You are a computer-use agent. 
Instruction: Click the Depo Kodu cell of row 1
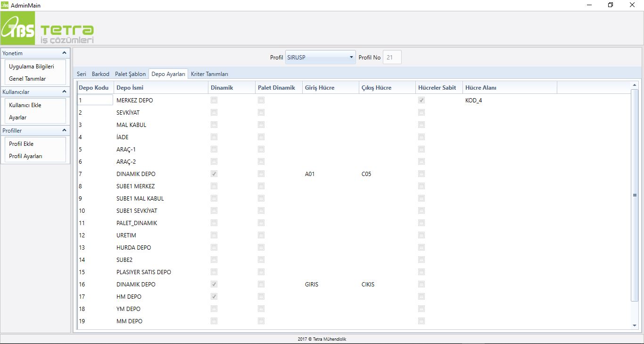95,100
